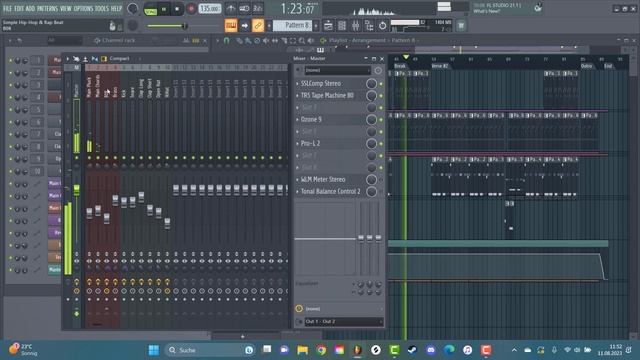Viewport: 640px width, 360px height.
Task: Toggle the orange link/multilink controllers icon
Action: 258,26
